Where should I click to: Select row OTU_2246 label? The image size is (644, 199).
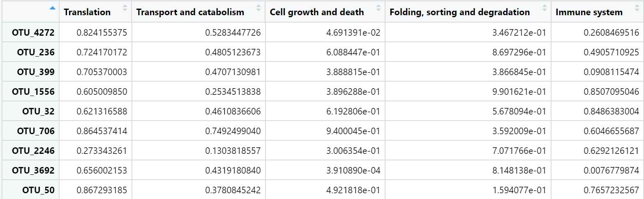coord(33,151)
